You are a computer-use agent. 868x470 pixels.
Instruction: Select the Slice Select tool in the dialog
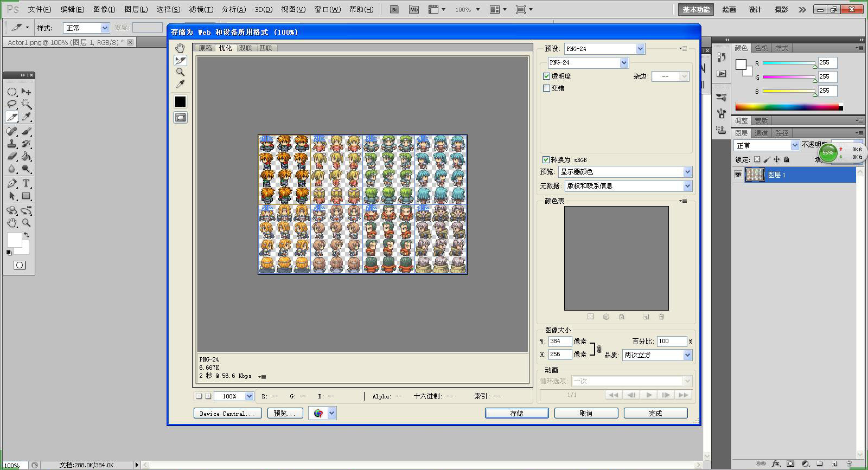coord(180,60)
